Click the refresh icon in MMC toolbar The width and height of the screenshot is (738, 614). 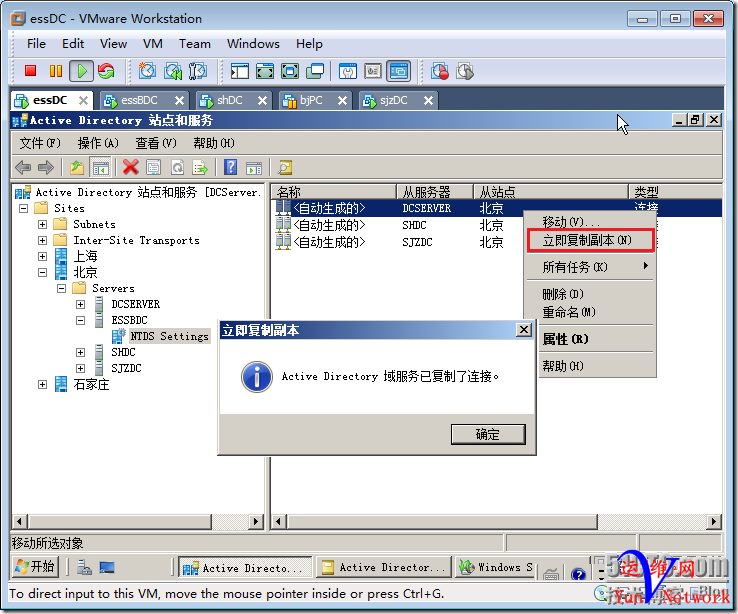point(177,167)
